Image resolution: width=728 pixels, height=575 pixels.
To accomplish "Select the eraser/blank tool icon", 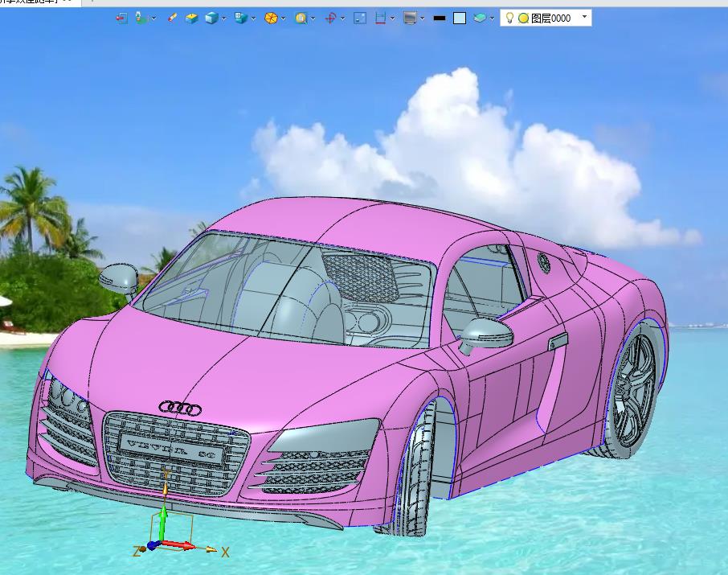I will [x=172, y=18].
